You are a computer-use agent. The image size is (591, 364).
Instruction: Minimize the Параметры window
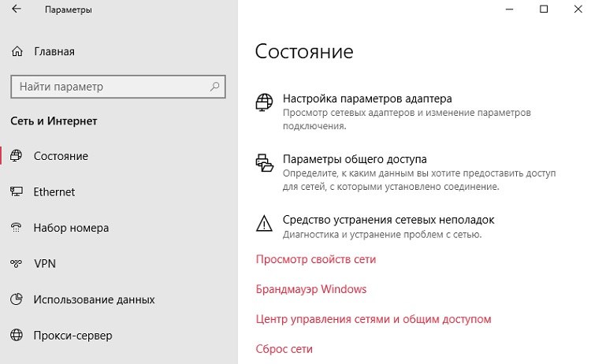(510, 9)
